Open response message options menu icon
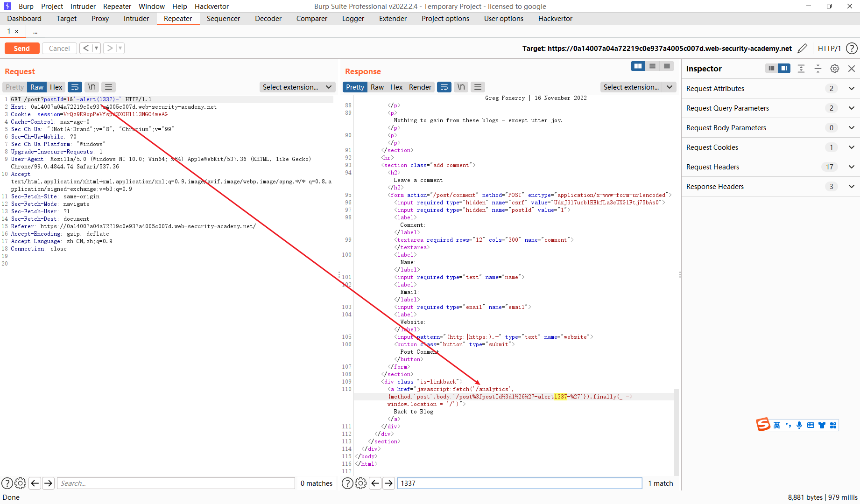This screenshot has height=504, width=860. [478, 87]
